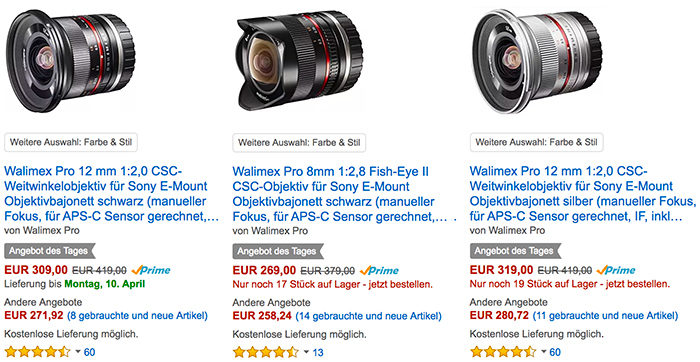Click 'Weitere Auswahl: Farbe & Stil' for first lens
This screenshot has height=362, width=700.
point(71,142)
